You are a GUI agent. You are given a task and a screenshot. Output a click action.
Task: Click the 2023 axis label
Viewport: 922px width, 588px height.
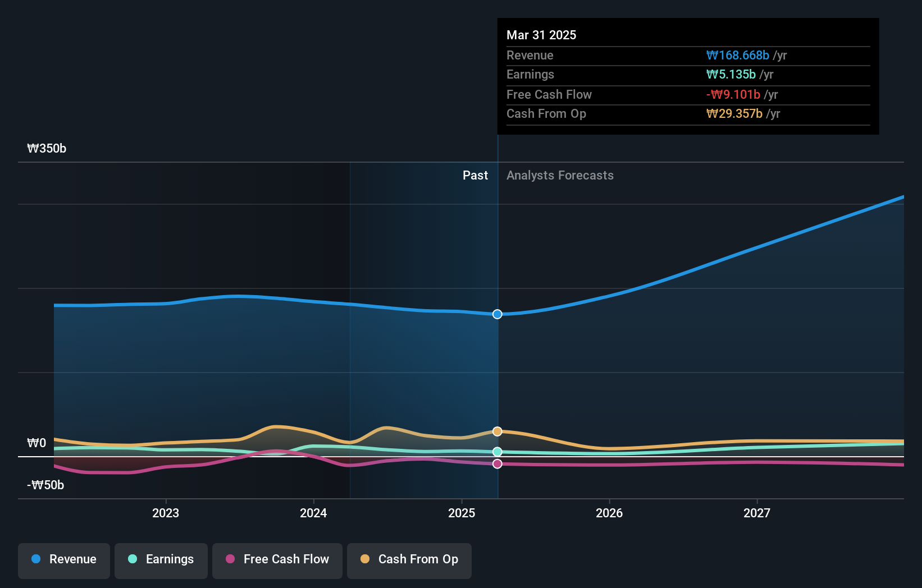[x=166, y=513]
